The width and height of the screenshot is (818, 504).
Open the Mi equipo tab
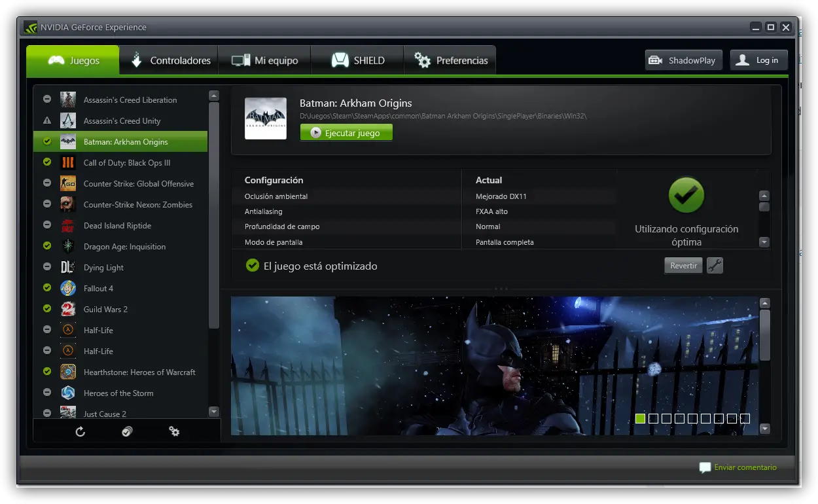pyautogui.click(x=264, y=60)
